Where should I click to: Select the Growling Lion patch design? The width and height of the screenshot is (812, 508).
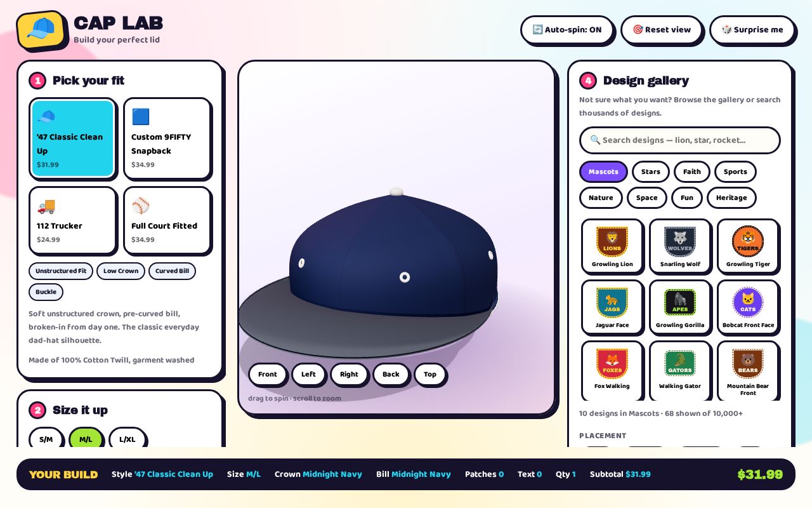[x=612, y=246]
